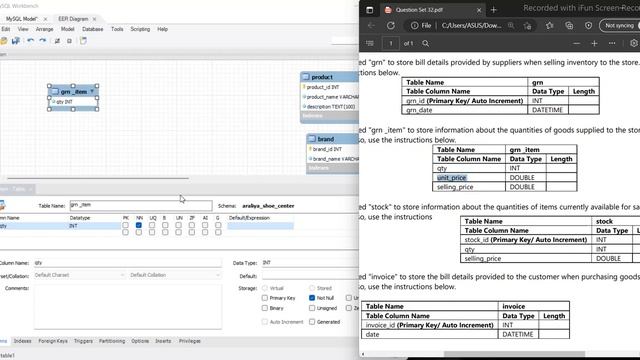640x360 pixels.
Task: Zoom out the PDF with minus icon
Action: click(x=576, y=43)
